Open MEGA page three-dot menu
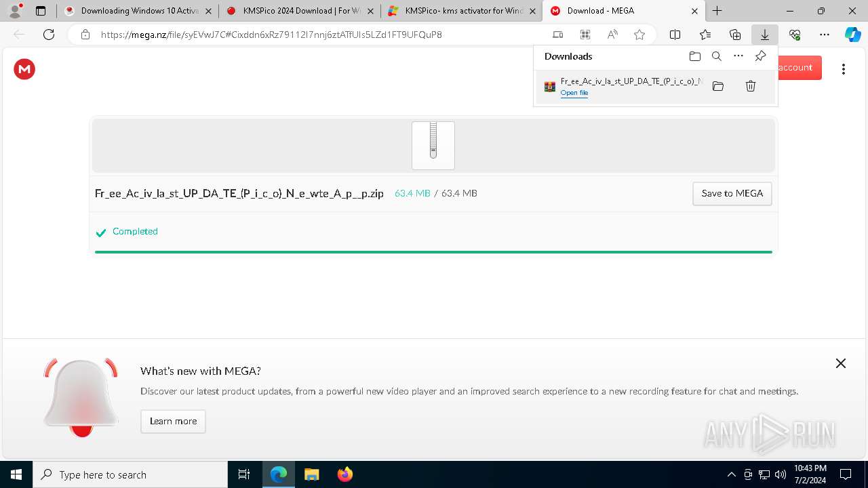 tap(844, 68)
